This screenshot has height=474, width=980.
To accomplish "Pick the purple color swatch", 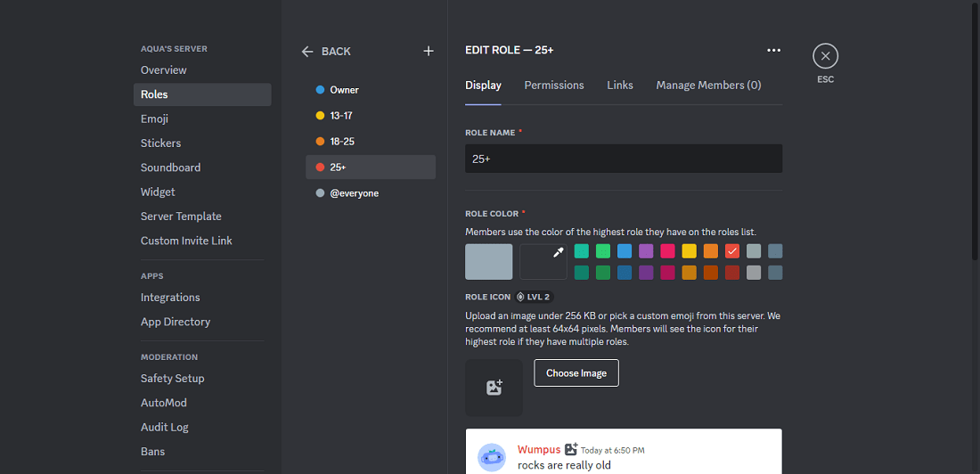I will 646,250.
